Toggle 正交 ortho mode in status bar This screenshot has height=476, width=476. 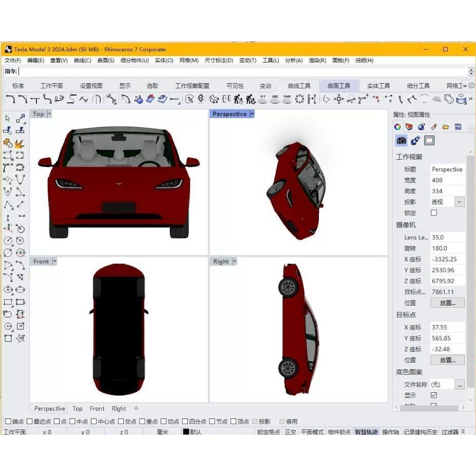click(290, 432)
